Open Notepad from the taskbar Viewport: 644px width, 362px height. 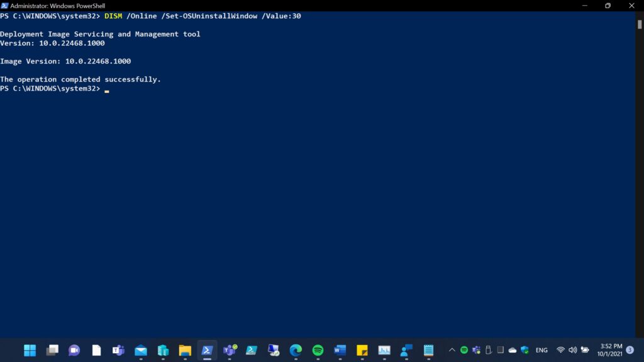pyautogui.click(x=428, y=350)
